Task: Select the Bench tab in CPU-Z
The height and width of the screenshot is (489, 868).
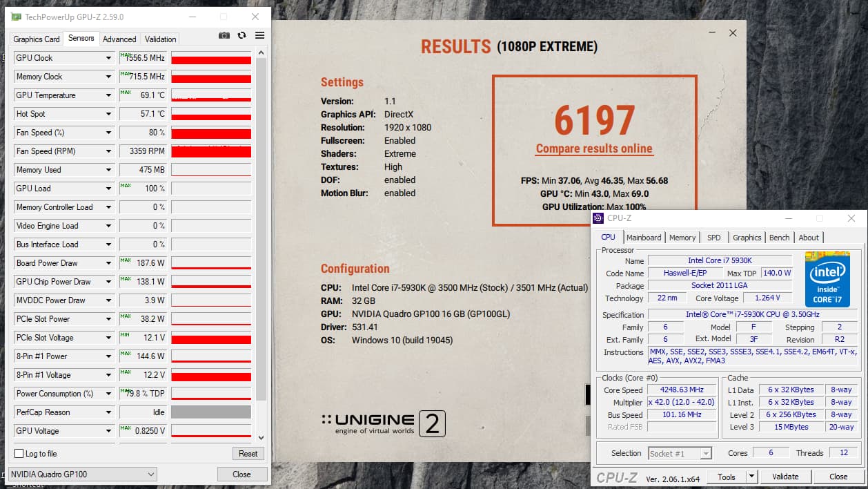Action: point(779,238)
